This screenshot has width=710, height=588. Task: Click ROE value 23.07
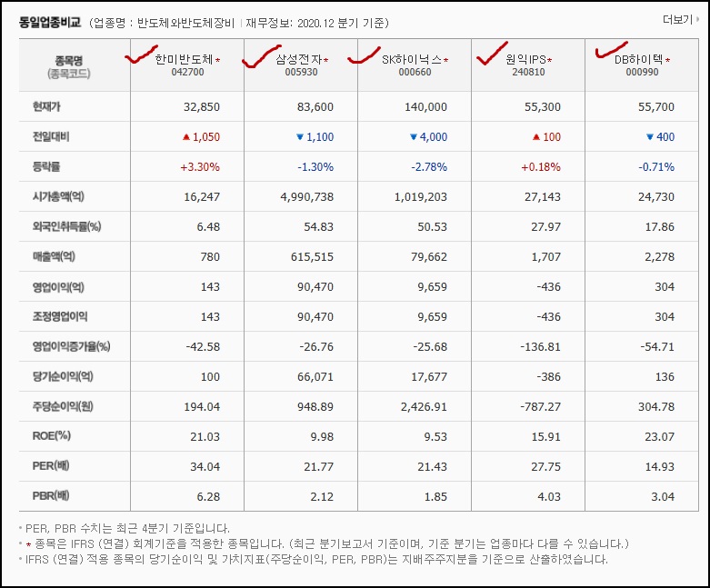(660, 437)
